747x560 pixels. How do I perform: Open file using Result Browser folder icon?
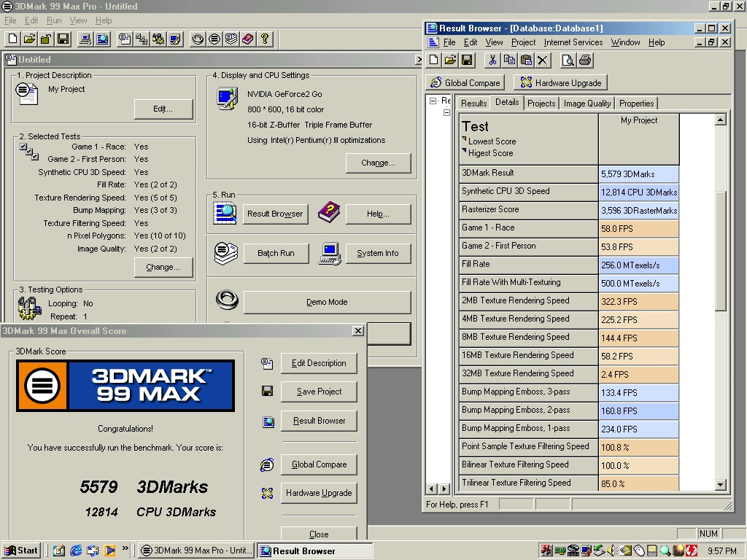[x=450, y=60]
